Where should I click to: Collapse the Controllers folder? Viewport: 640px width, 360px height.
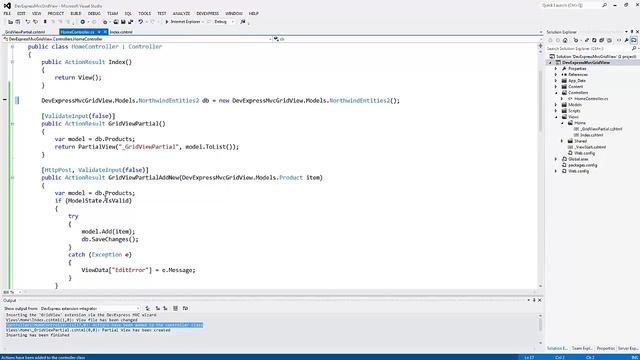[556, 93]
